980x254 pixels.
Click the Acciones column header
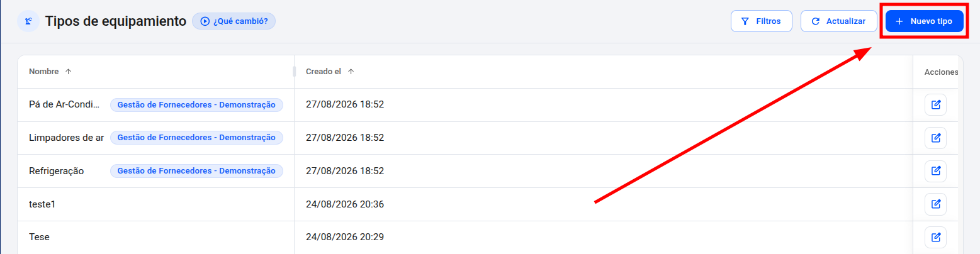(x=941, y=72)
